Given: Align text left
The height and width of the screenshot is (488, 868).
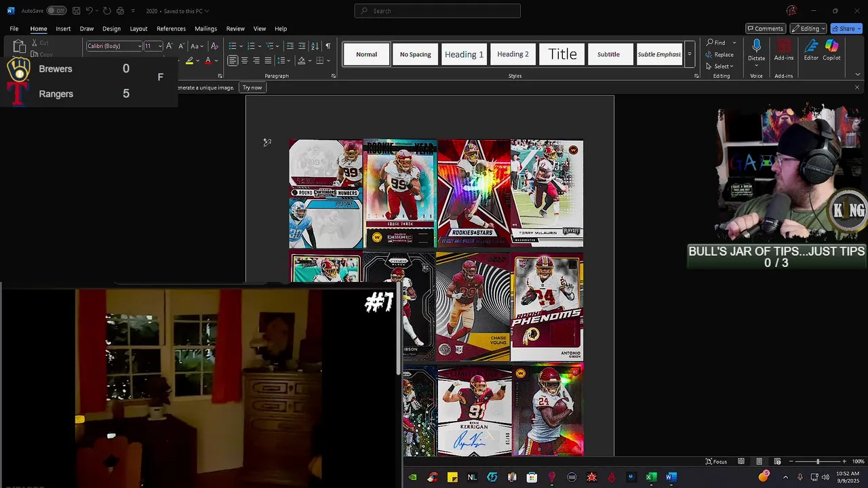Looking at the screenshot, I should point(233,60).
